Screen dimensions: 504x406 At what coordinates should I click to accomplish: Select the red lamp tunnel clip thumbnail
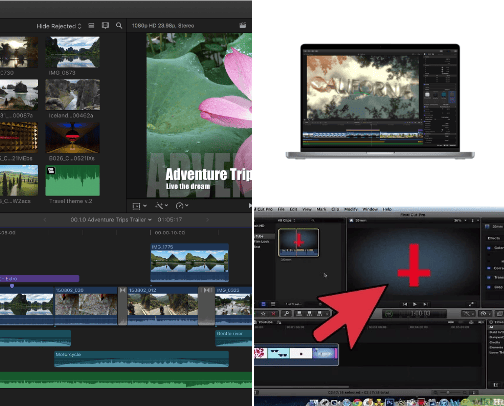tap(73, 138)
